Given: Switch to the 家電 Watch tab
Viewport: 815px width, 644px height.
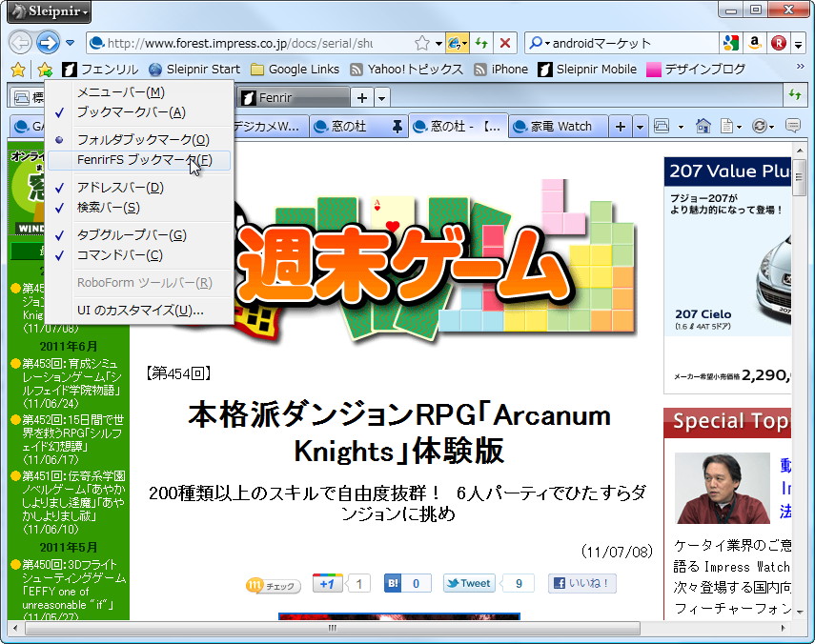Looking at the screenshot, I should tap(559, 125).
